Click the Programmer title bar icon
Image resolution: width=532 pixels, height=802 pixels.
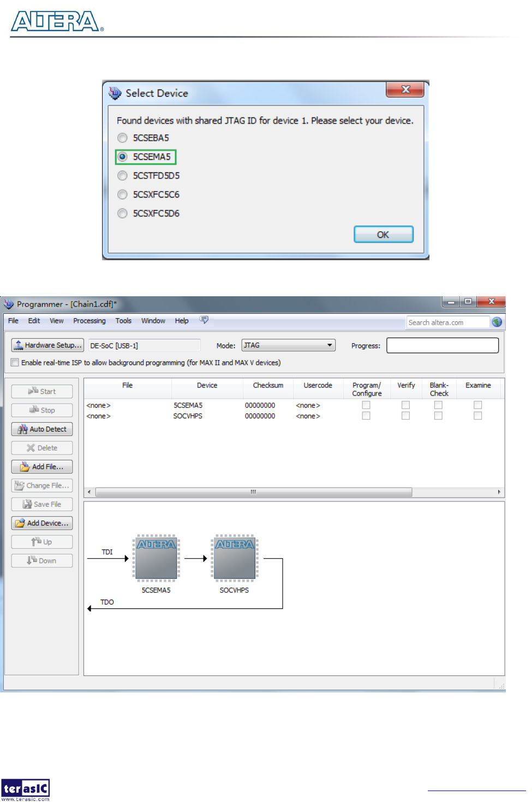point(9,304)
